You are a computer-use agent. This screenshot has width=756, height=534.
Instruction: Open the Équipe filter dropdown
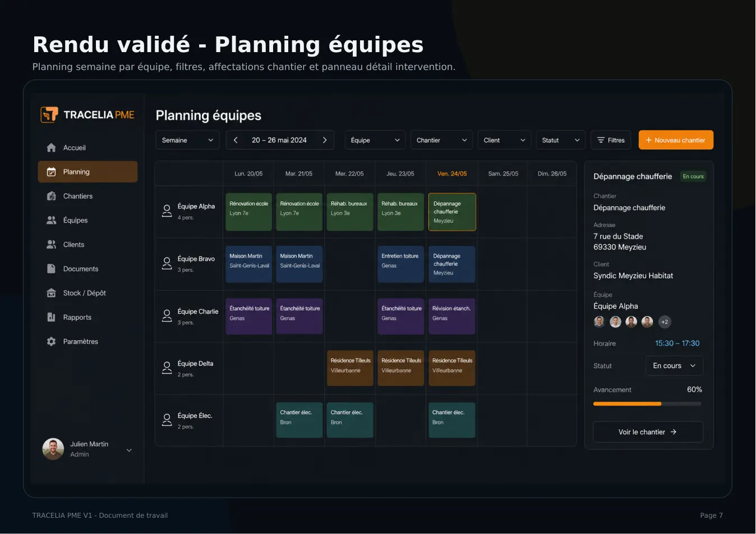(375, 140)
